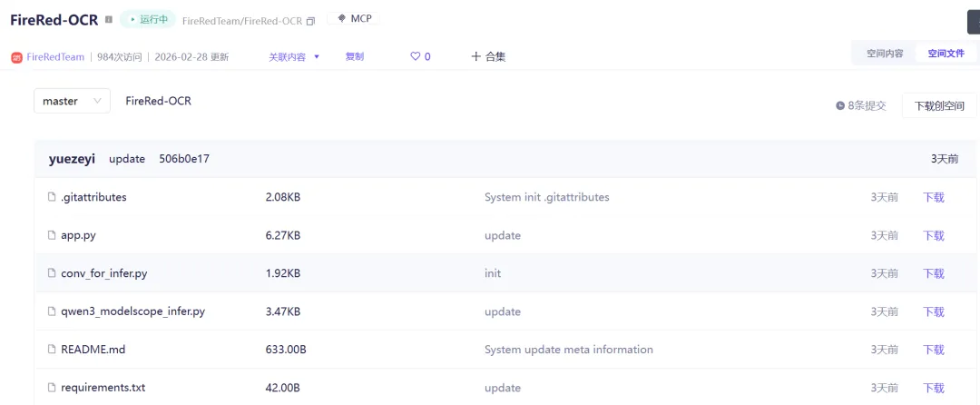Click the 下载创空间 button

[939, 105]
